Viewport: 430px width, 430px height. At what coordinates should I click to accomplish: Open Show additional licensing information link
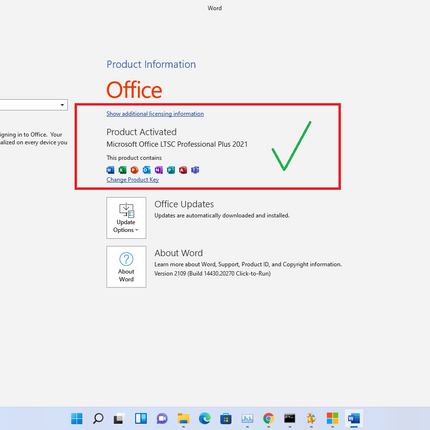[x=155, y=114]
